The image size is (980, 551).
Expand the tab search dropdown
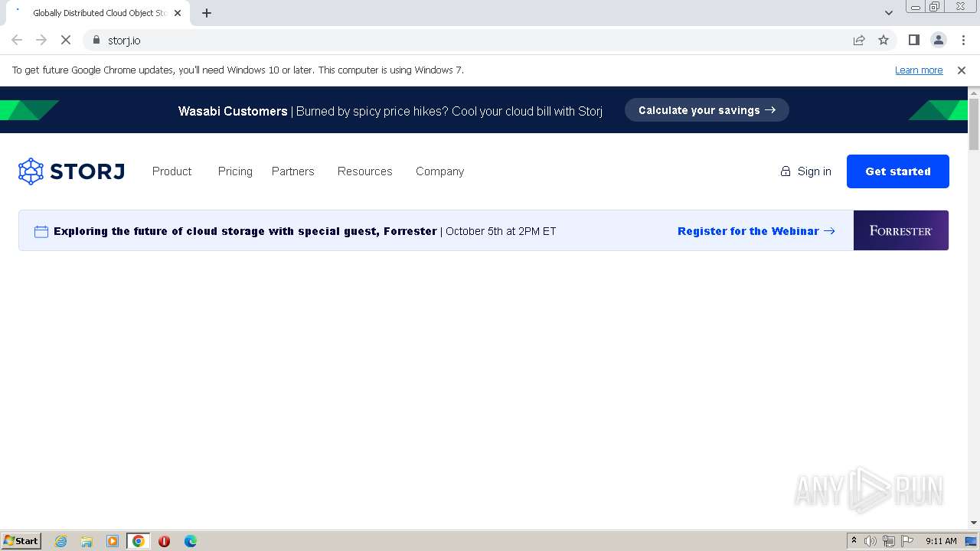click(x=888, y=13)
